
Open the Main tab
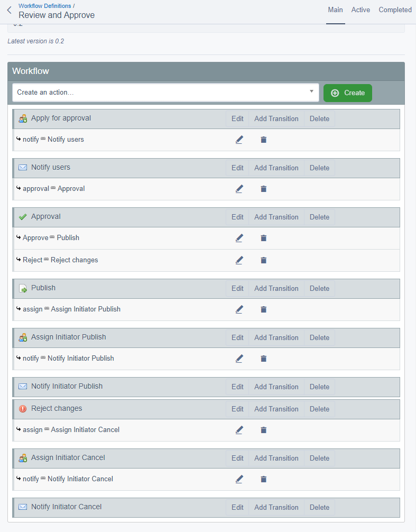[x=335, y=10]
